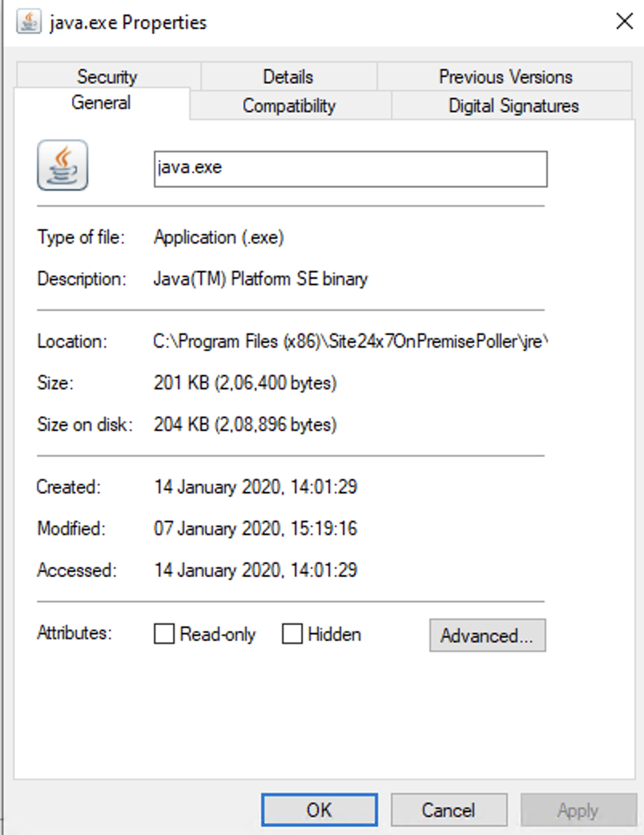644x835 pixels.
Task: Click the file Size value text
Action: click(x=245, y=383)
